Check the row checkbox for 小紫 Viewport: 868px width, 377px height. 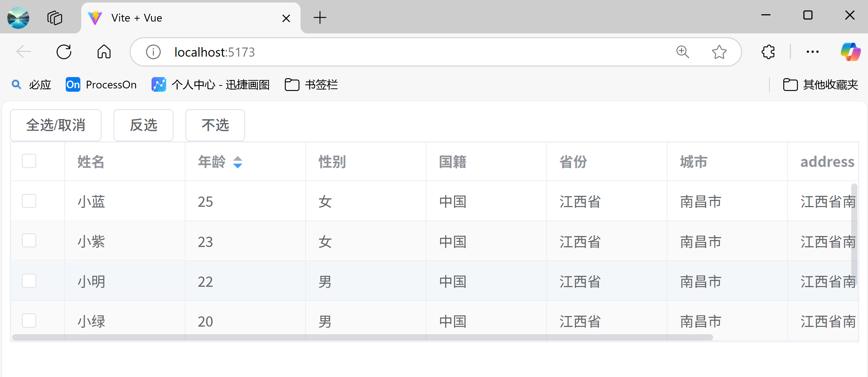point(29,241)
